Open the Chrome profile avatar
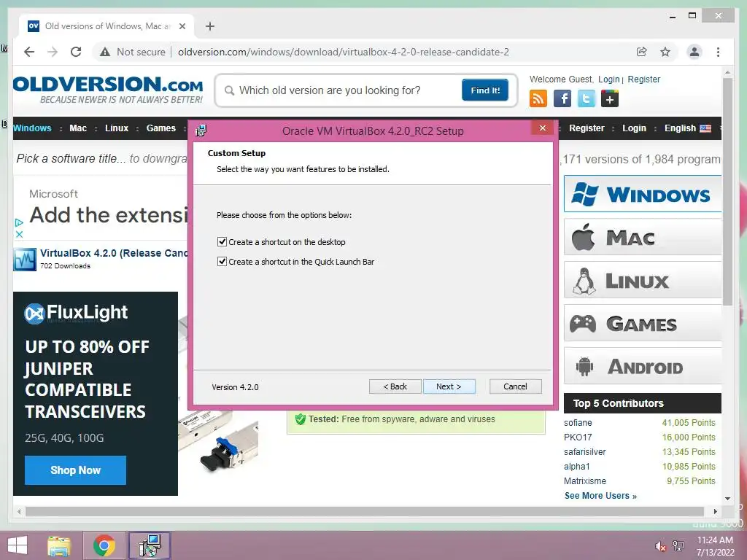The width and height of the screenshot is (747, 560). tap(694, 52)
